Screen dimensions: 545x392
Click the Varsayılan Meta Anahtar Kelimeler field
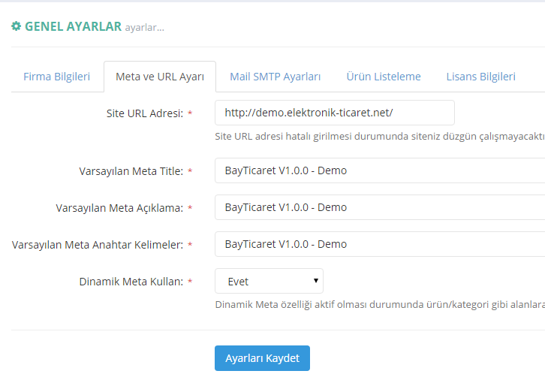click(379, 244)
